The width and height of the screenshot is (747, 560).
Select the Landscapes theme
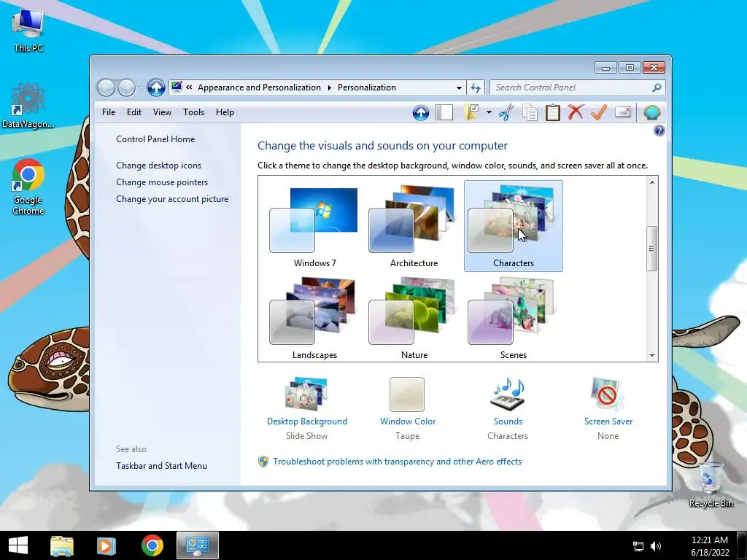point(314,318)
